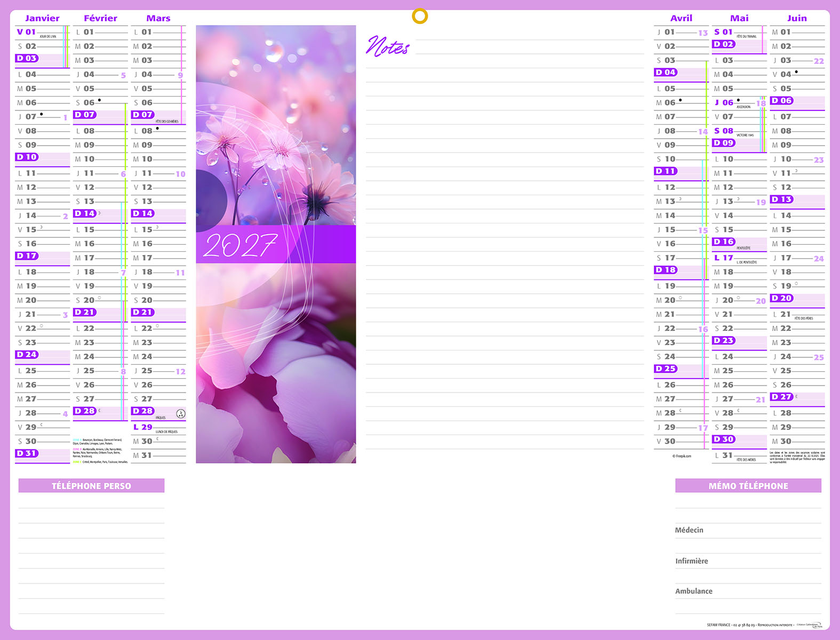This screenshot has width=840, height=640.
Task: Select the Janvier month header
Action: [42, 18]
